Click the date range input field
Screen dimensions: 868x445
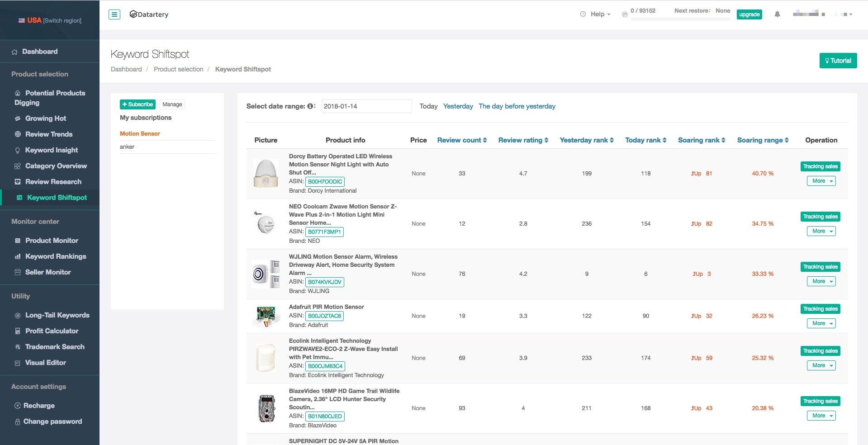point(366,106)
